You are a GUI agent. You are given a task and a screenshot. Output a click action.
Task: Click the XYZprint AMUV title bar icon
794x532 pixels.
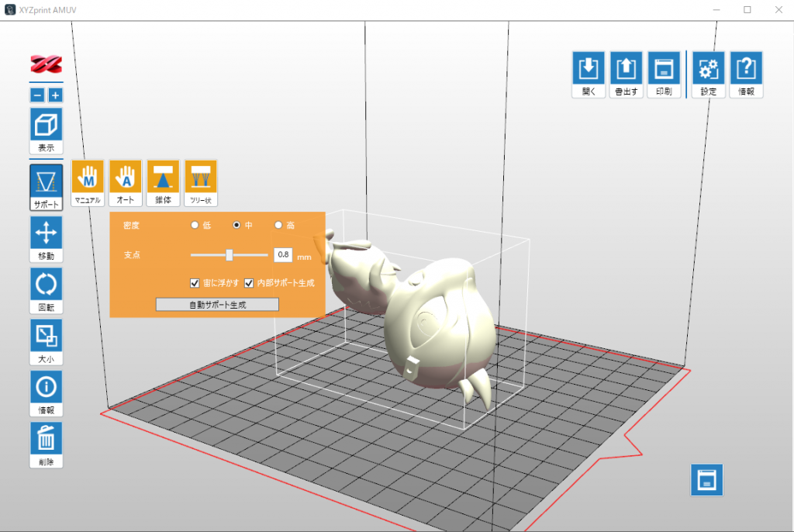coord(10,9)
